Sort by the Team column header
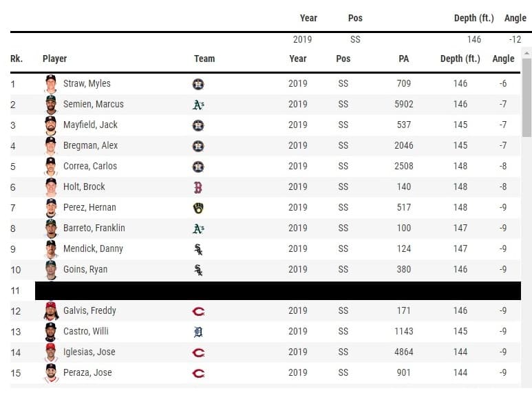532x393 pixels. [x=204, y=59]
